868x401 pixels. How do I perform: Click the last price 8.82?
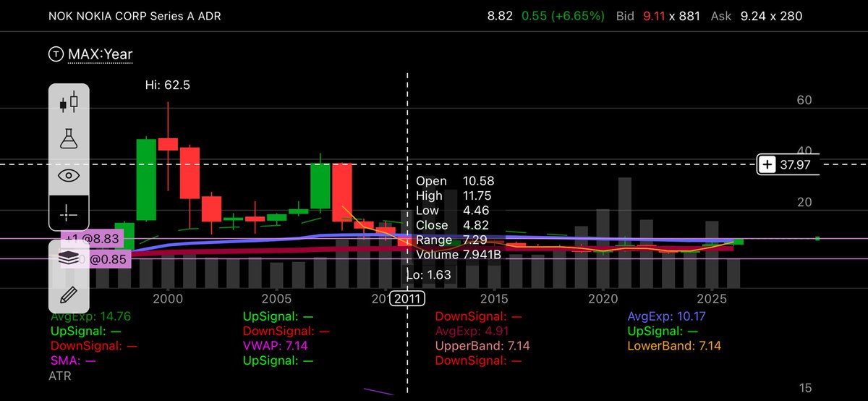pos(500,15)
